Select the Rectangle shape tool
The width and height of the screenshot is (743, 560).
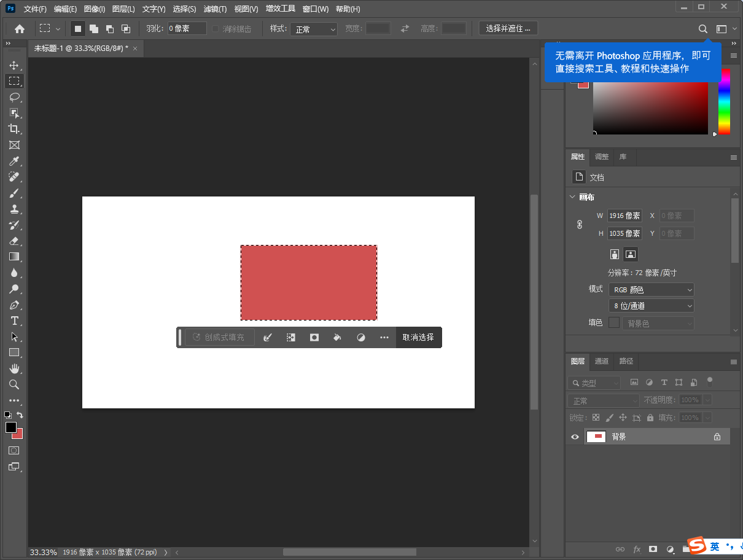coord(14,352)
